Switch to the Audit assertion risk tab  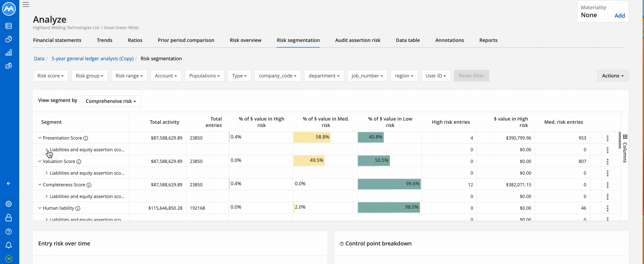(x=357, y=40)
